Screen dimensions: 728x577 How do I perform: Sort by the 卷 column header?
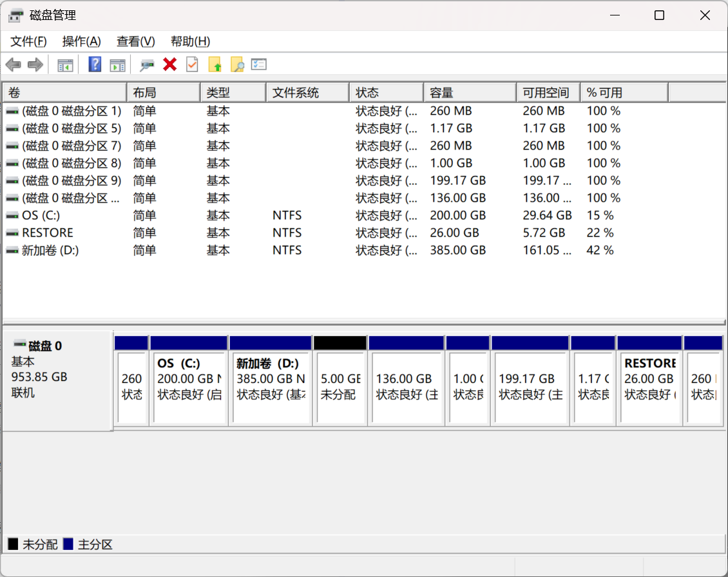(x=65, y=92)
